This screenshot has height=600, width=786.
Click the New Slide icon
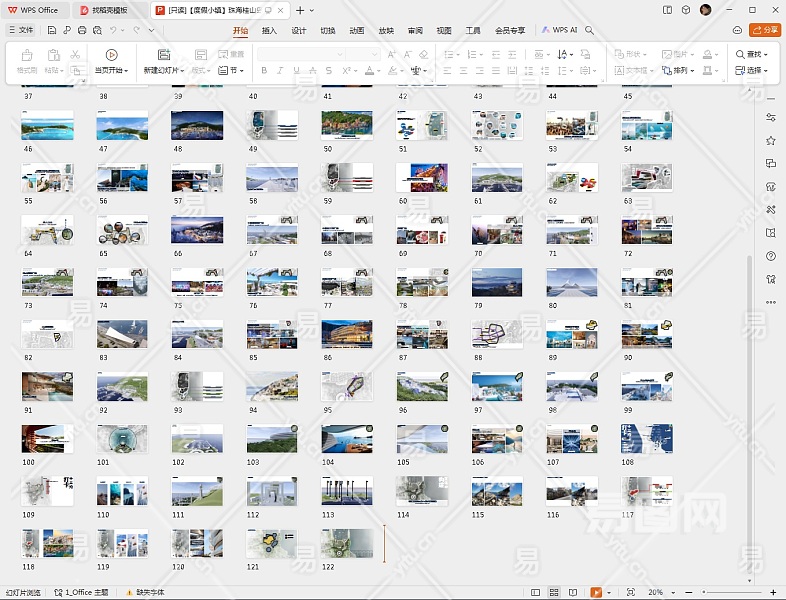coord(164,55)
